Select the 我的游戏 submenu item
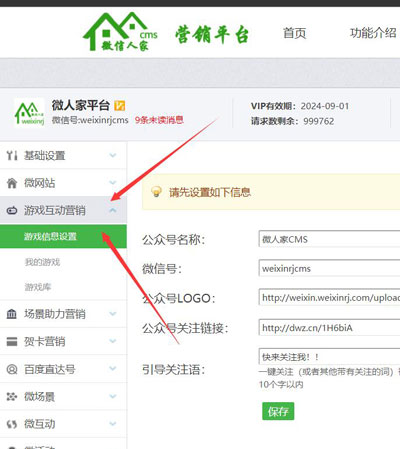This screenshot has width=400, height=449. tap(42, 262)
